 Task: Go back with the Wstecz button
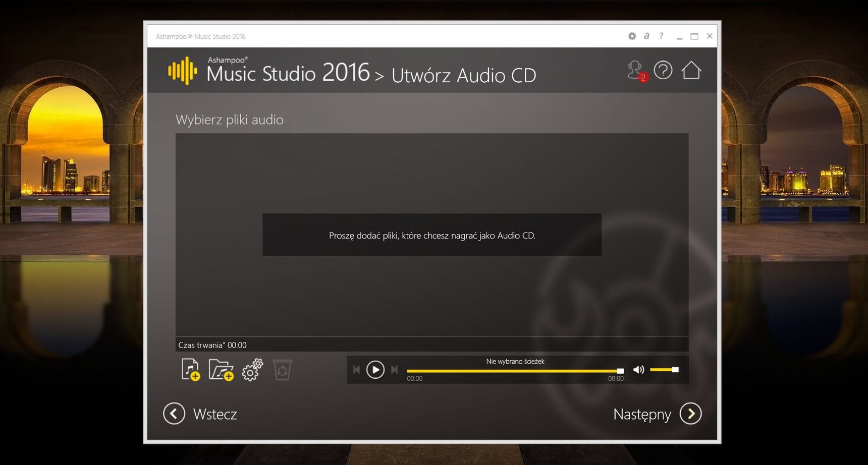[x=200, y=414]
